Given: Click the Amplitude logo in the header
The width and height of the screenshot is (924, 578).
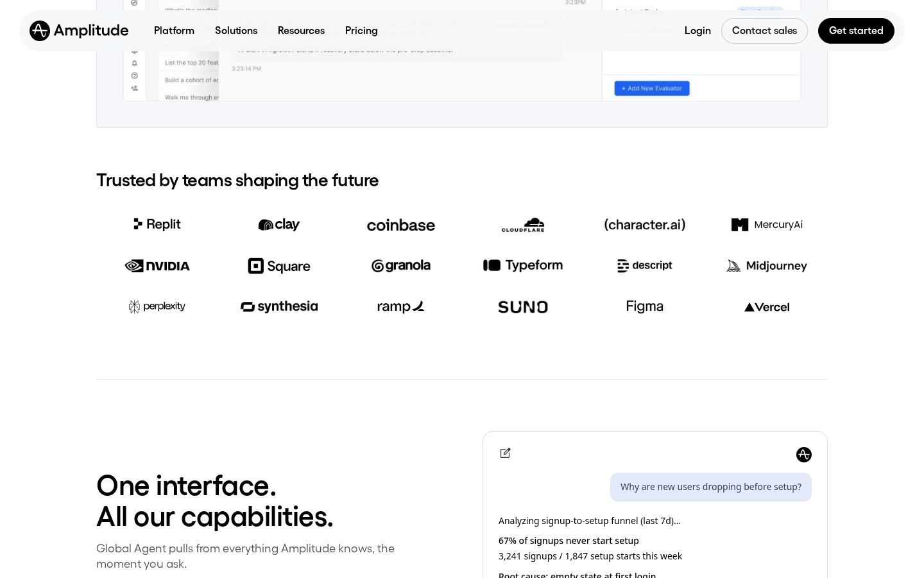Looking at the screenshot, I should point(79,31).
